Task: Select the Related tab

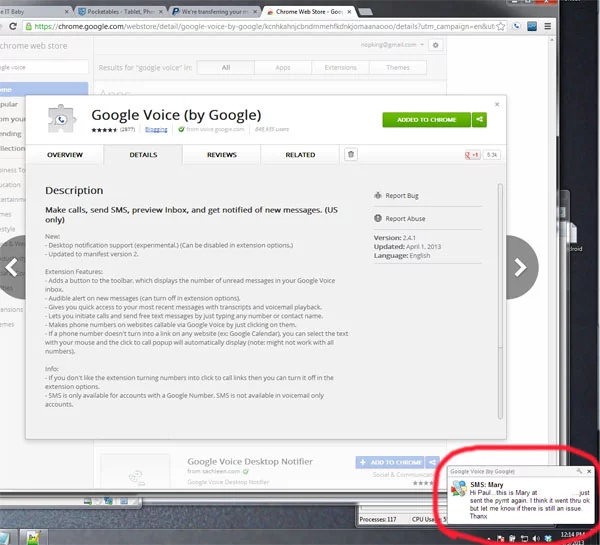Action: [x=300, y=155]
